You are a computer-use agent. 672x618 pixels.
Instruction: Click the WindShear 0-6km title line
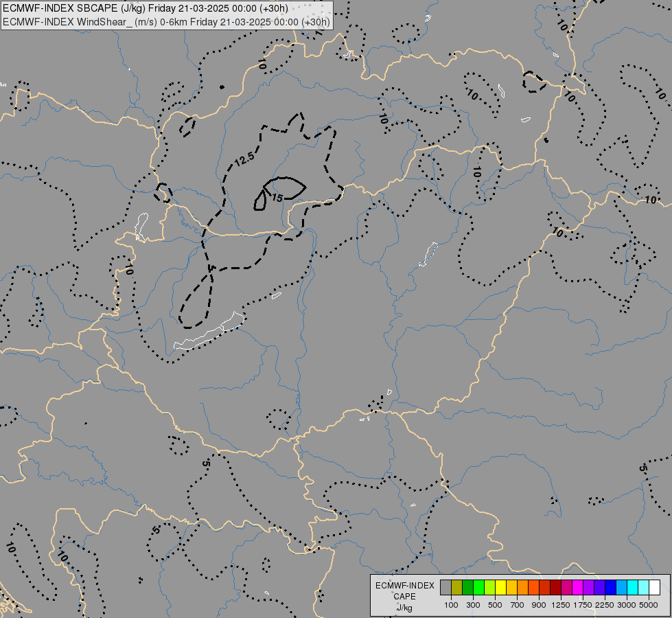pos(166,22)
